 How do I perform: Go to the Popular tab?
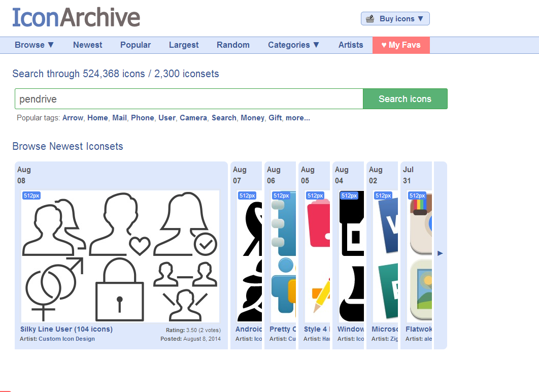coord(136,45)
